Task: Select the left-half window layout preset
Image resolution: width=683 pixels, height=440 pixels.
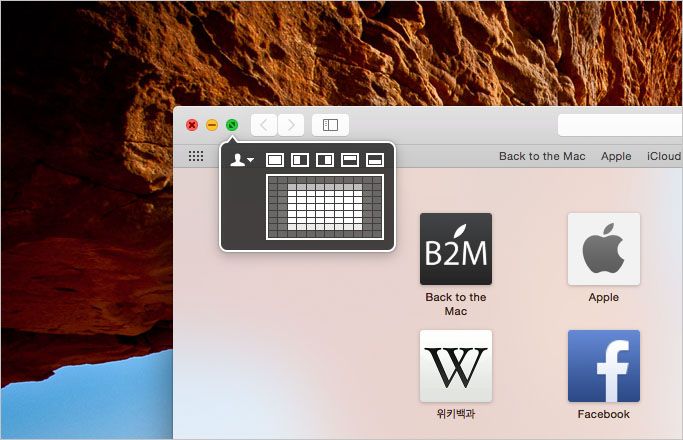Action: [x=300, y=160]
